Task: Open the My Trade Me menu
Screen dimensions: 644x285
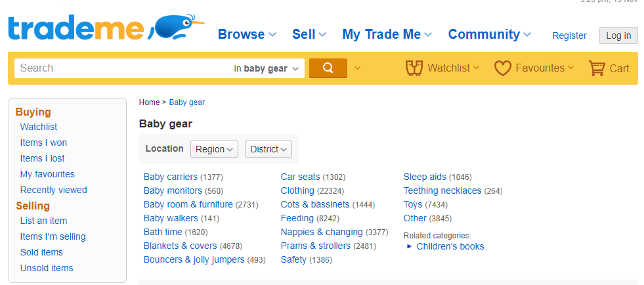Action: 387,35
